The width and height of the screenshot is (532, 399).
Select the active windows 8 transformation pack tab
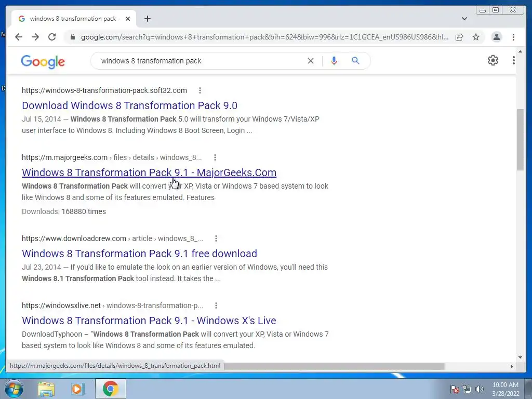click(73, 19)
